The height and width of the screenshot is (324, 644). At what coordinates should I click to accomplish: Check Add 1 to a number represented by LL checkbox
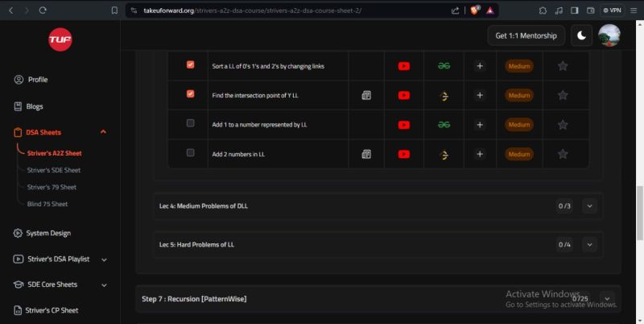point(190,123)
